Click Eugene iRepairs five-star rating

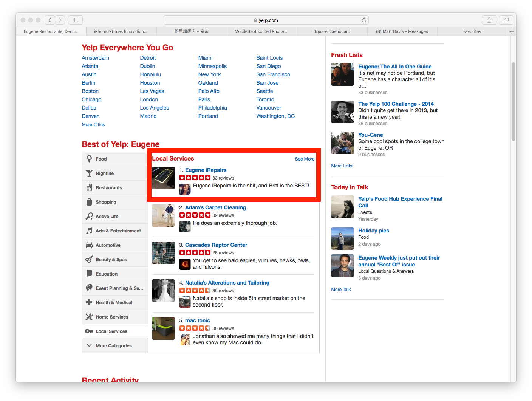pyautogui.click(x=195, y=178)
